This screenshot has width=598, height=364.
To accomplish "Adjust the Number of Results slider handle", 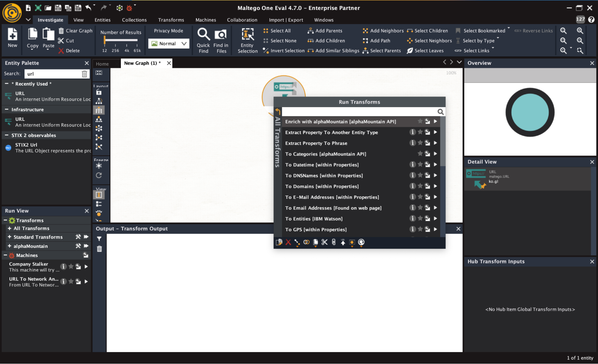I will coord(104,40).
